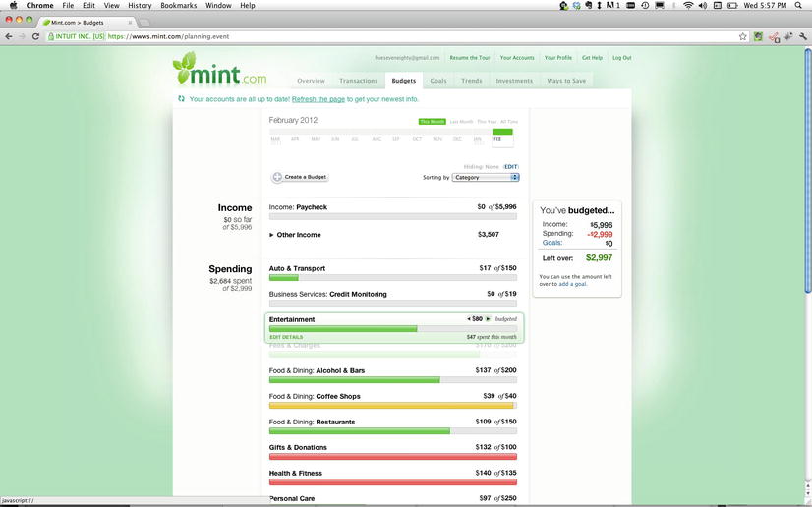Viewport: 812px width, 507px height.
Task: Open the Ways to Save tab
Action: point(566,81)
